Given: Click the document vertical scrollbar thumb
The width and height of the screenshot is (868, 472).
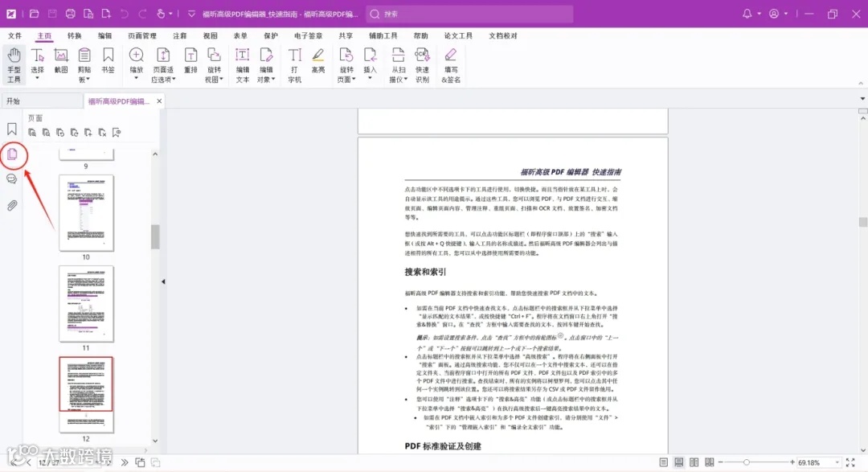Looking at the screenshot, I should 862,222.
